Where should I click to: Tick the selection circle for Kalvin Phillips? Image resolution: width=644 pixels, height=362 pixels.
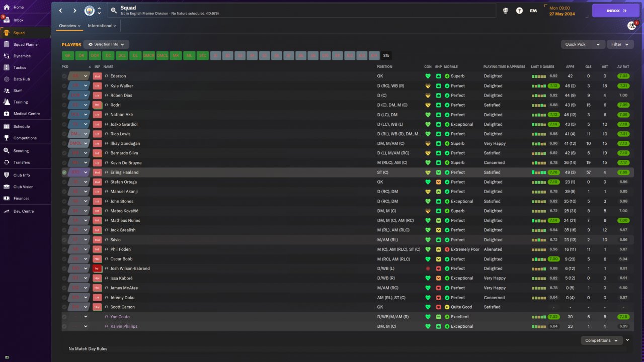point(64,326)
